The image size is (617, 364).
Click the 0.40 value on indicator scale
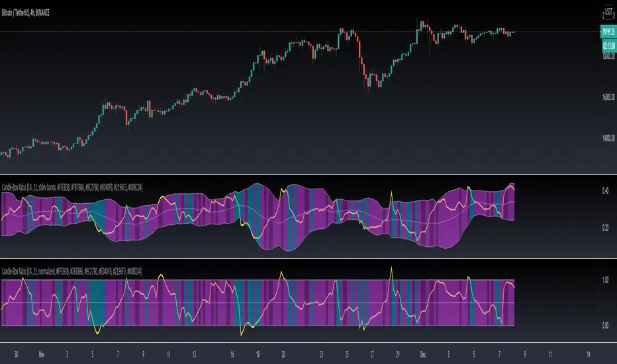[x=605, y=191]
